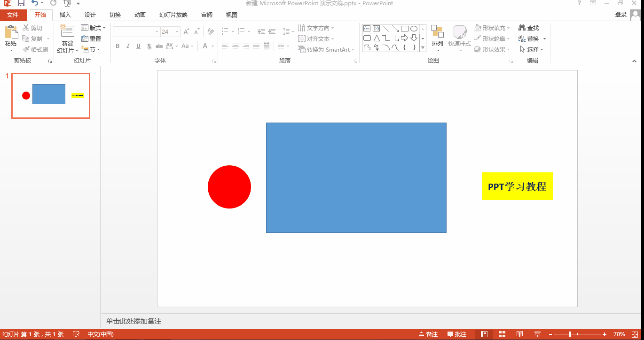Decrease the list indent level
The height and width of the screenshot is (340, 644).
tap(261, 32)
